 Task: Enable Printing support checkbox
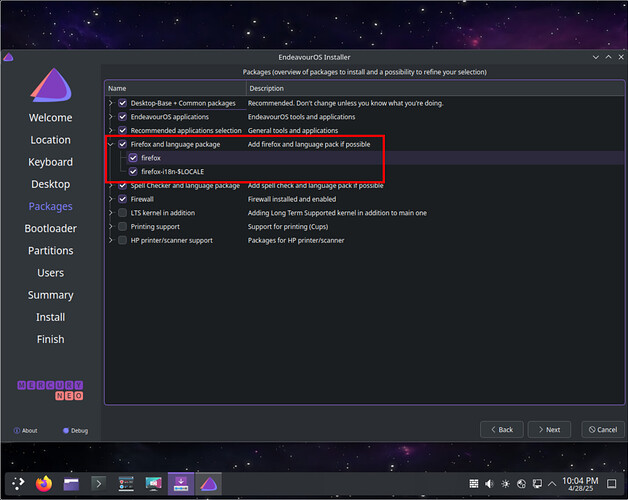coord(123,226)
